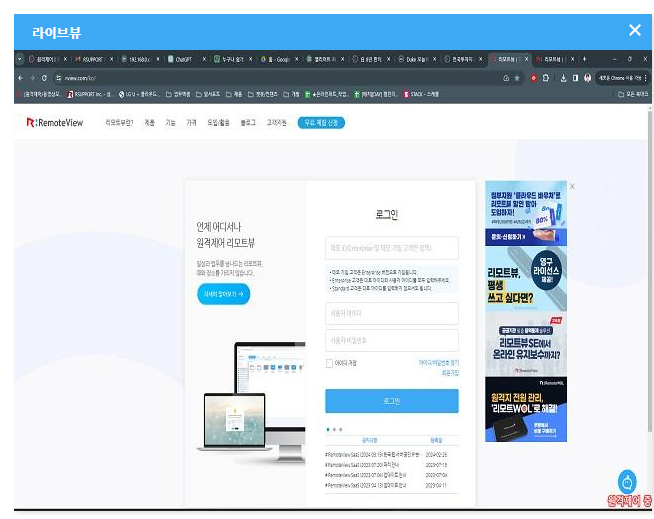Open the LG U+ bookmark
Viewport: 654px width, 519px height.
(x=139, y=94)
